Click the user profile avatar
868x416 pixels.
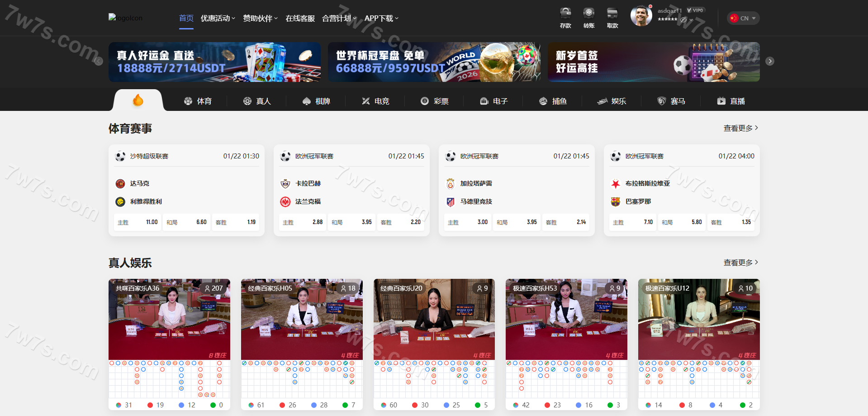[x=641, y=16]
